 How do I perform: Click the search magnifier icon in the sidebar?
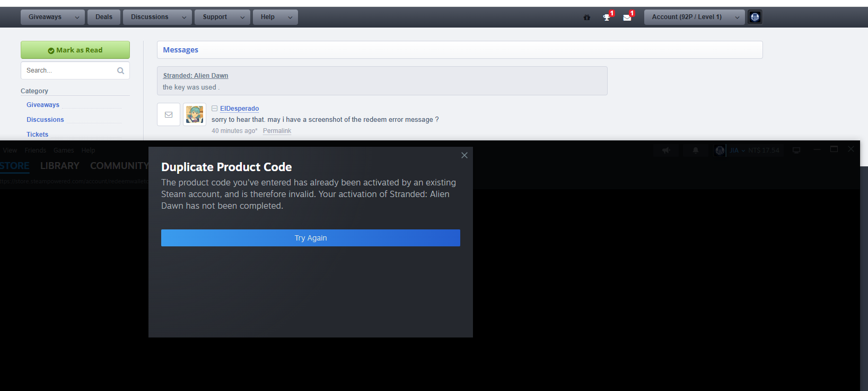pyautogui.click(x=121, y=70)
